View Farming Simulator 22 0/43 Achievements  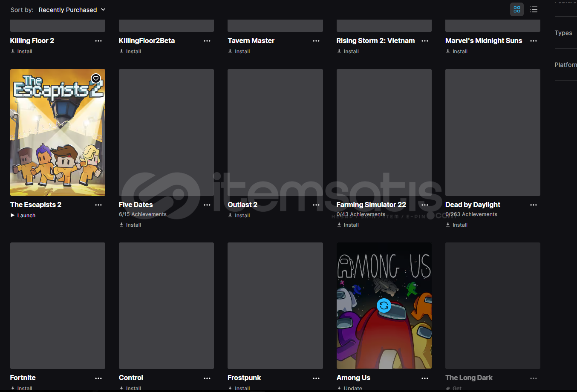(361, 214)
